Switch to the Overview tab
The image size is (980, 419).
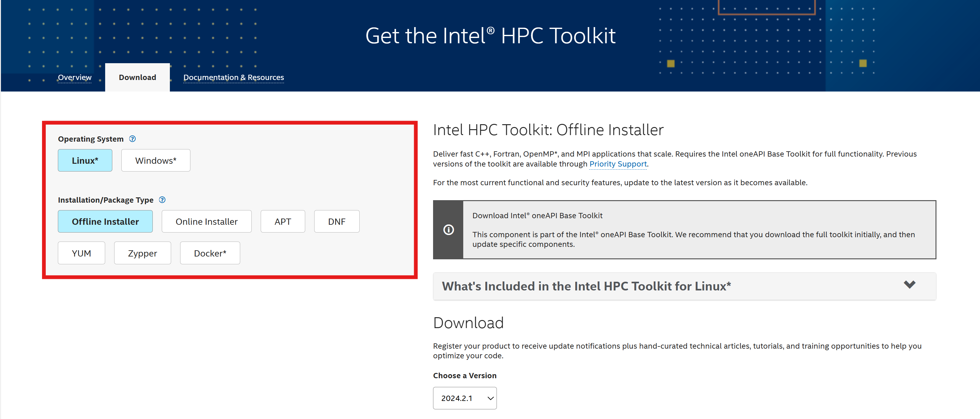click(75, 78)
